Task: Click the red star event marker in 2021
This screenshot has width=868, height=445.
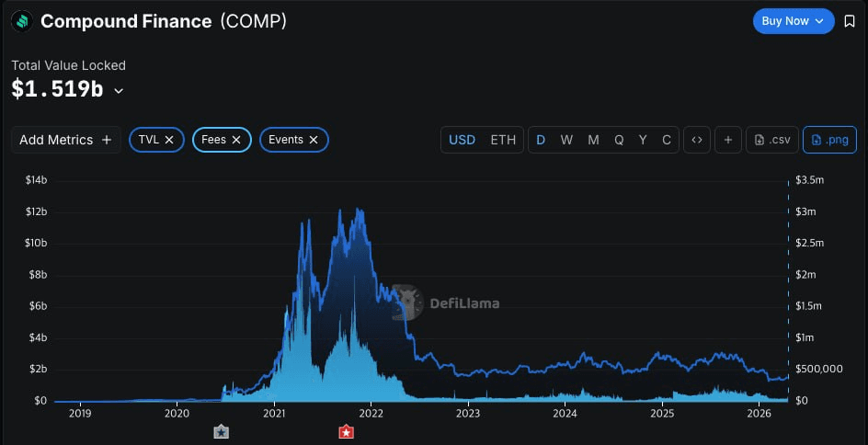Action: [347, 432]
